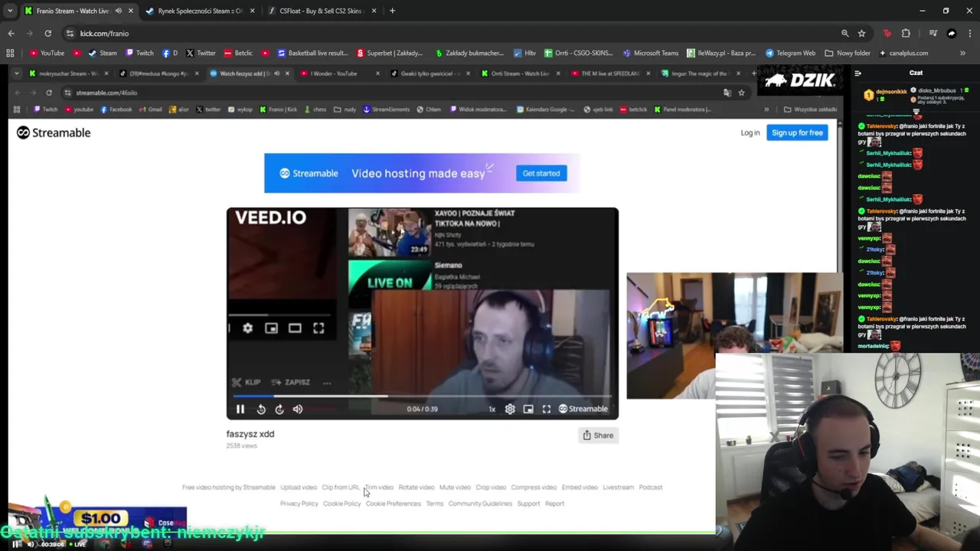Viewport: 980px width, 551px height.
Task: Pause the stream via bottom-left play control
Action: point(16,544)
